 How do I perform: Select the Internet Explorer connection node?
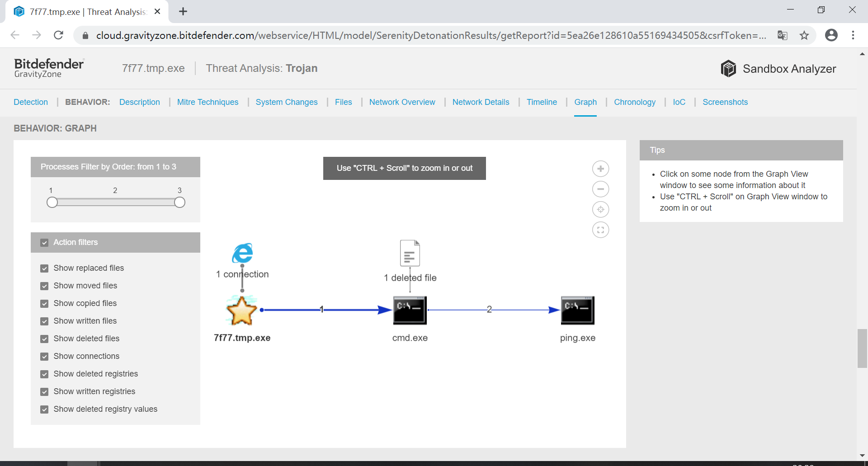pos(242,253)
